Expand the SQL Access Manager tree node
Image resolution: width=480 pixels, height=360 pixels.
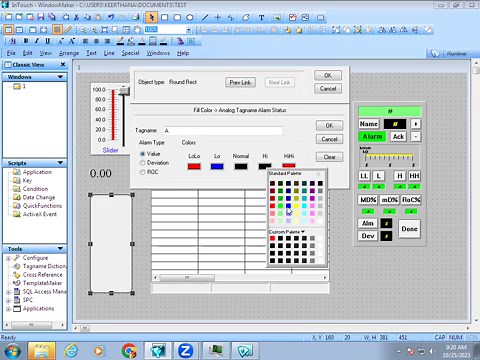tap(8, 292)
